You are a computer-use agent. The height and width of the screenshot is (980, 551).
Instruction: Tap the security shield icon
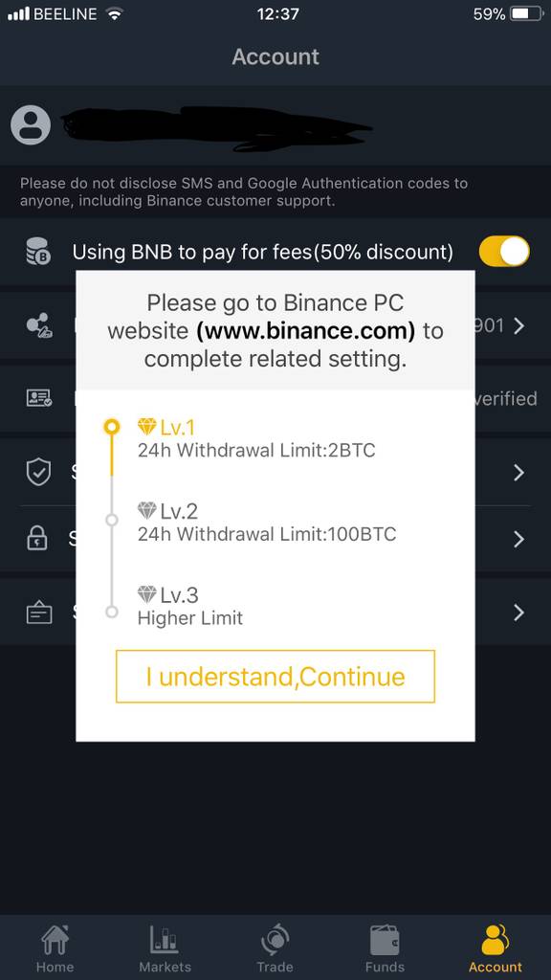point(38,473)
